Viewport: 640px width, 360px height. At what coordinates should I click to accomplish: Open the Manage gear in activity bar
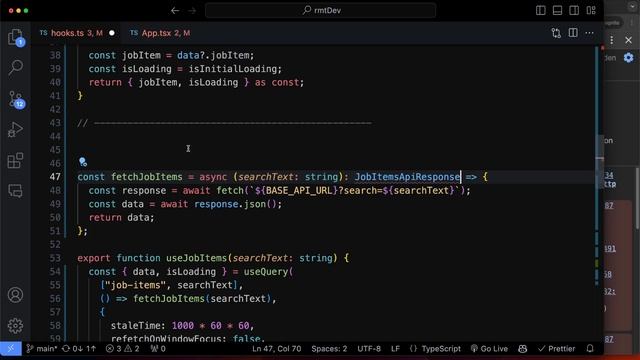point(16,325)
